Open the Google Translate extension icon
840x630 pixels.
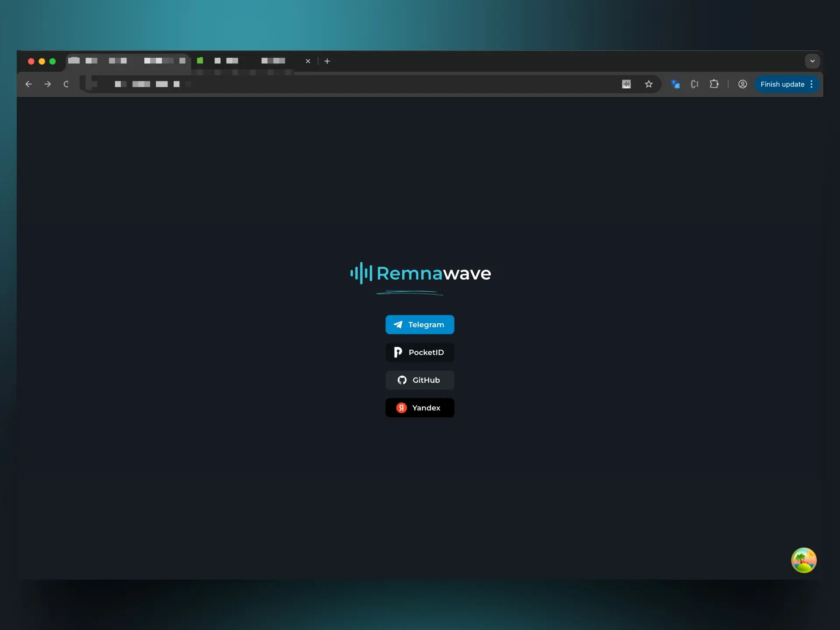[x=675, y=84]
